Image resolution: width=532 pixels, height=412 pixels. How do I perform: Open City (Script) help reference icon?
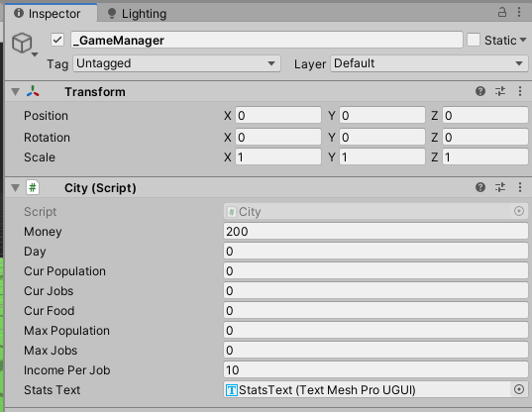coord(480,187)
